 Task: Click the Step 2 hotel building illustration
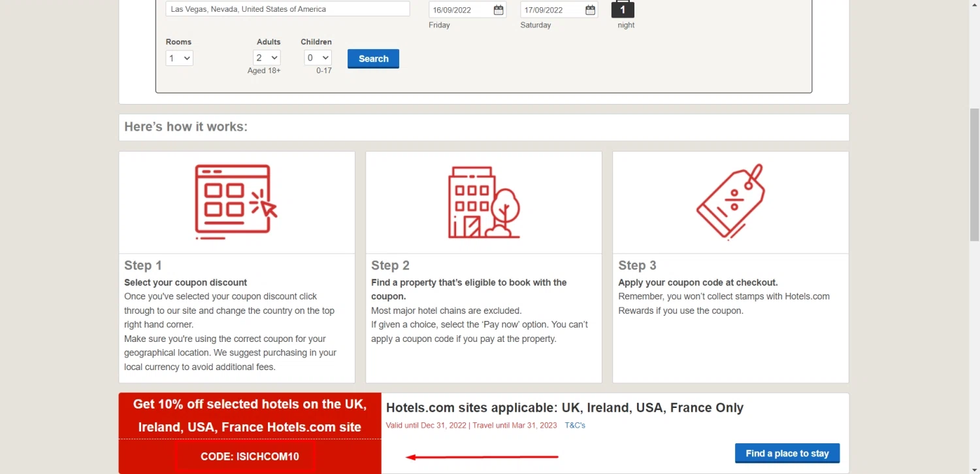pos(484,202)
